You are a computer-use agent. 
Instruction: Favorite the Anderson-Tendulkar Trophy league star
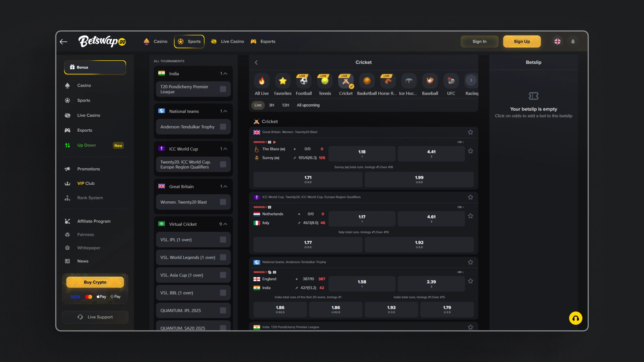point(471,262)
